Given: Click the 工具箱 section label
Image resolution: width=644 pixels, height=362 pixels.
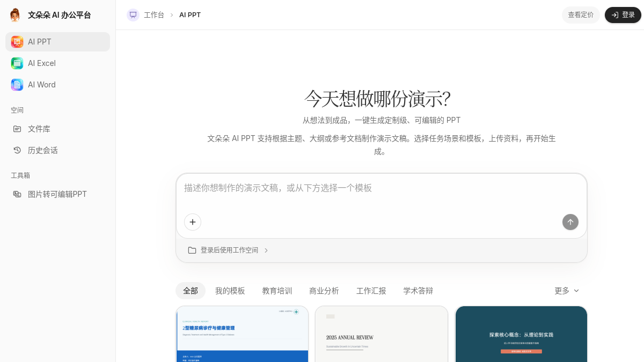Looking at the screenshot, I should 20,175.
